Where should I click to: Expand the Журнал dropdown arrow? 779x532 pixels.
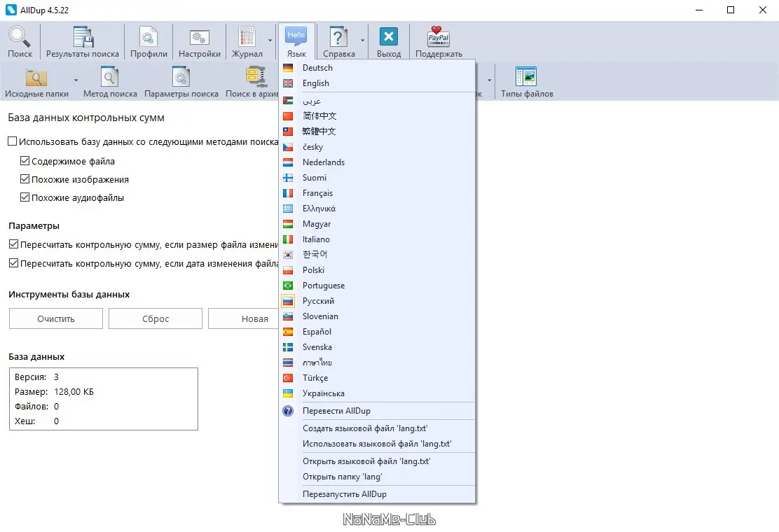coord(270,41)
